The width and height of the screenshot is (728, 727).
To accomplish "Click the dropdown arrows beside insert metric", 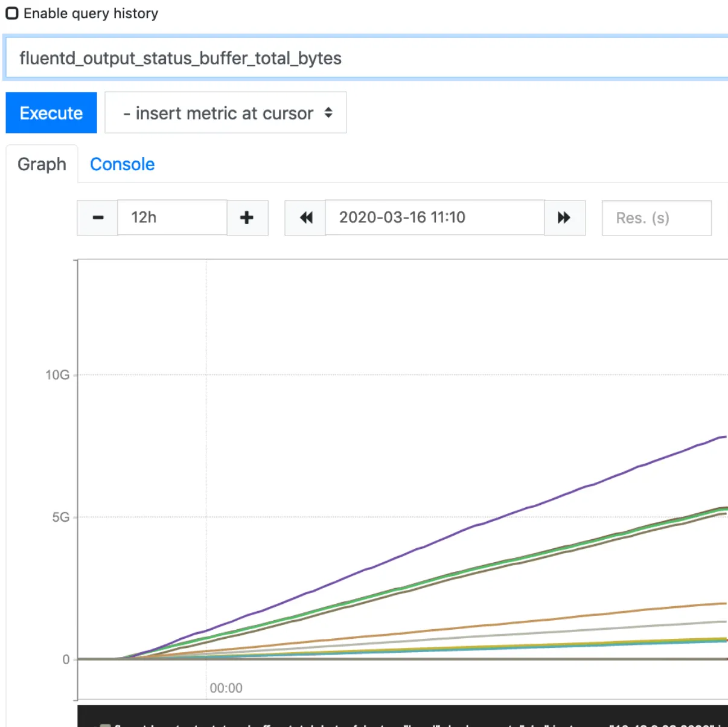I will point(328,113).
